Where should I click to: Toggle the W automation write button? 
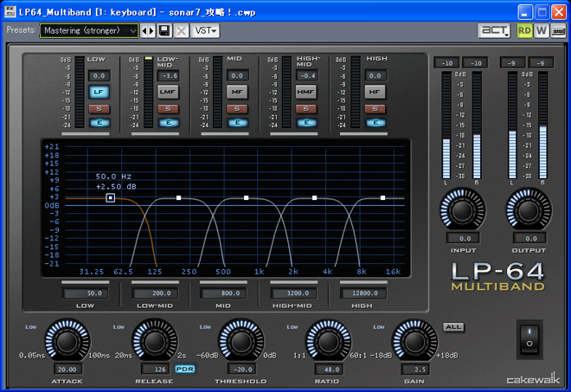(x=541, y=30)
